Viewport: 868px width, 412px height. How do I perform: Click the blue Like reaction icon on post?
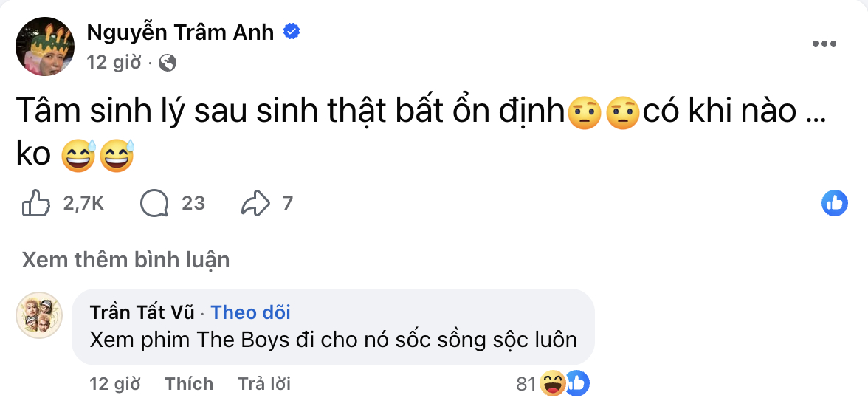835,203
